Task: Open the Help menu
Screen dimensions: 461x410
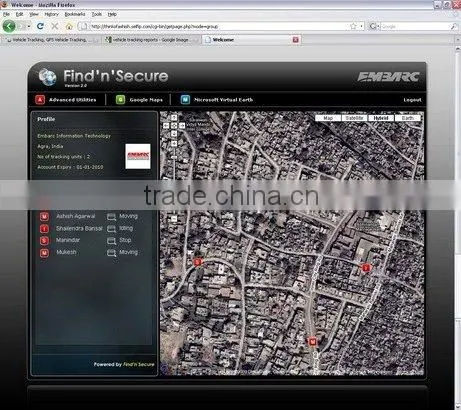Action: tap(112, 14)
